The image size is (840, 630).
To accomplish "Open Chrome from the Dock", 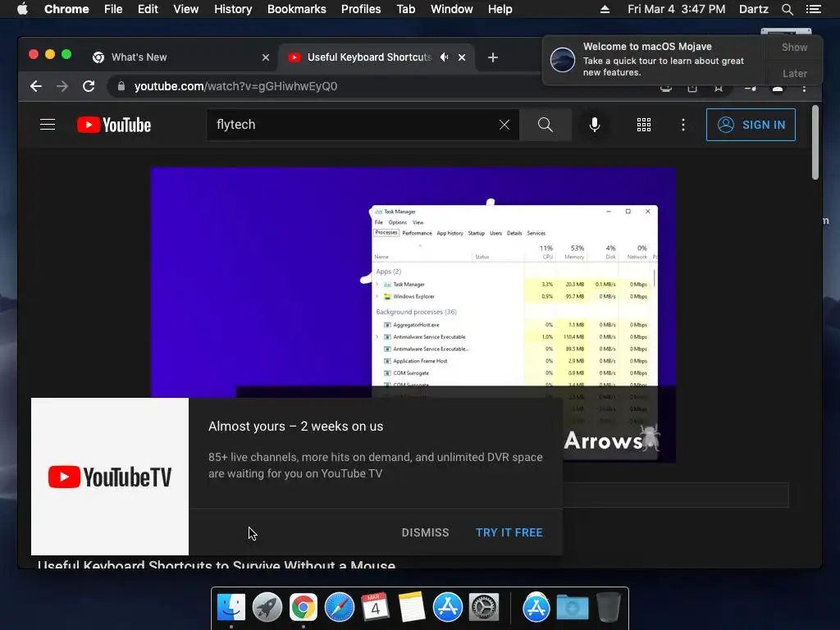I will [x=304, y=607].
